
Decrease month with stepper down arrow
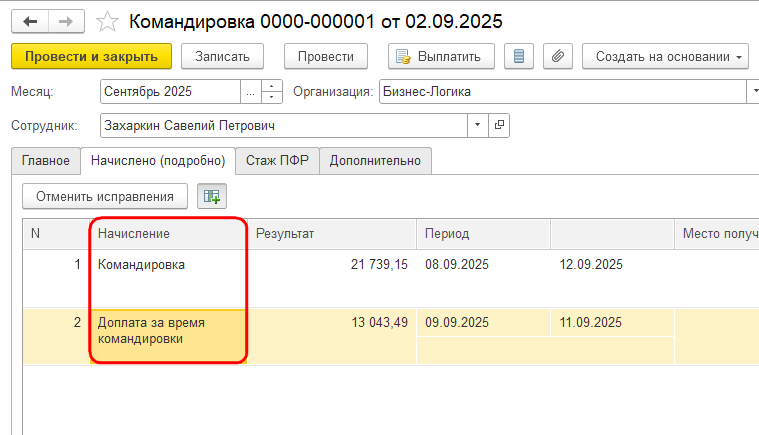click(x=272, y=97)
